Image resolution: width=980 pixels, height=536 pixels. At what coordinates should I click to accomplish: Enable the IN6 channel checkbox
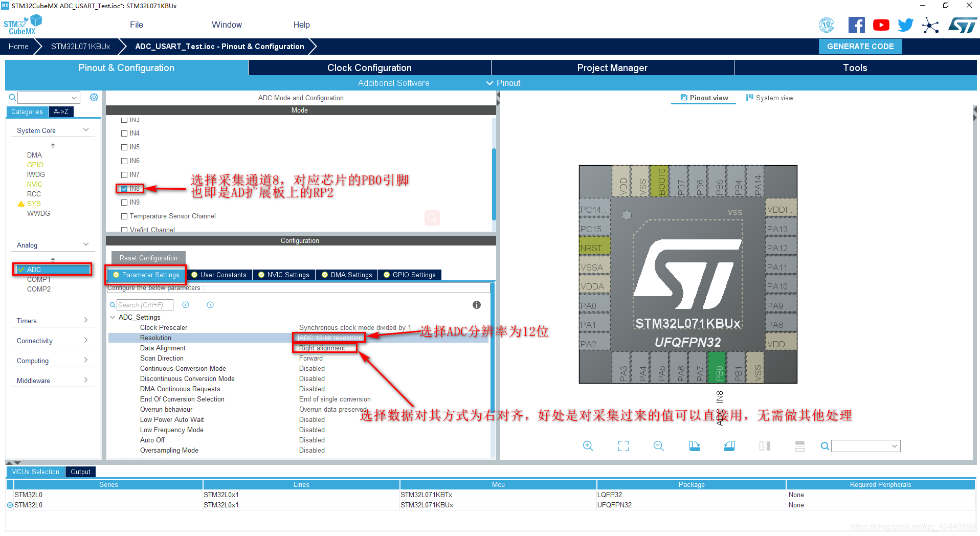point(124,161)
